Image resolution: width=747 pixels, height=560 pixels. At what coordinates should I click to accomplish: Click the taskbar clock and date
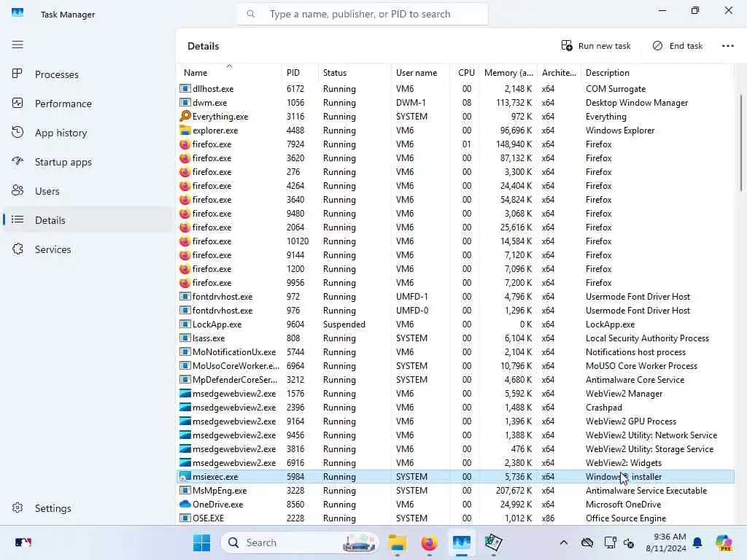coord(666,542)
